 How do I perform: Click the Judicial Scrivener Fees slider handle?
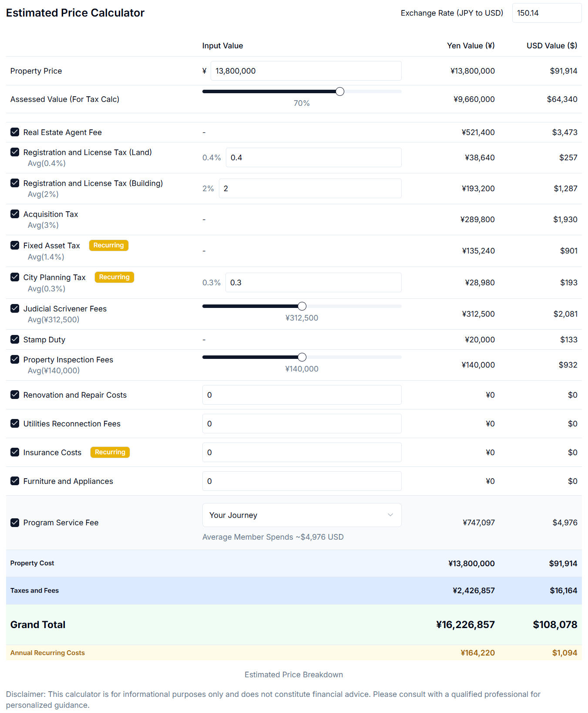click(x=302, y=306)
